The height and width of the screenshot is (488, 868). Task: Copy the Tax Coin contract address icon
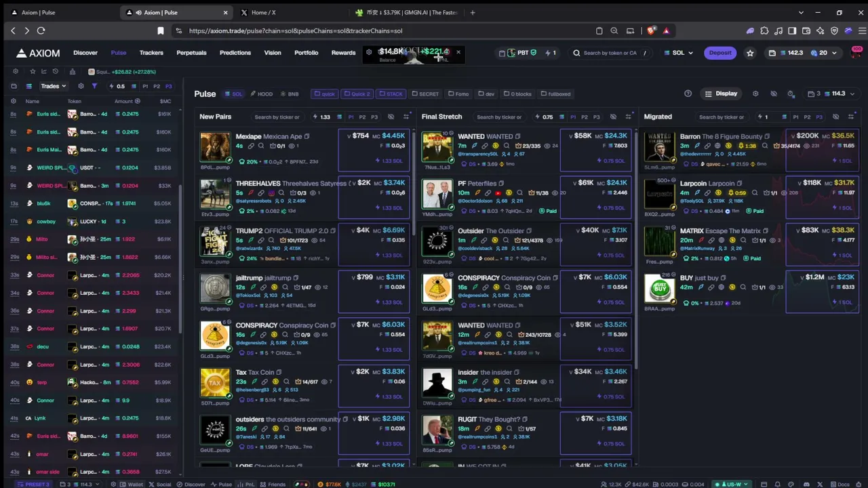coord(279,372)
